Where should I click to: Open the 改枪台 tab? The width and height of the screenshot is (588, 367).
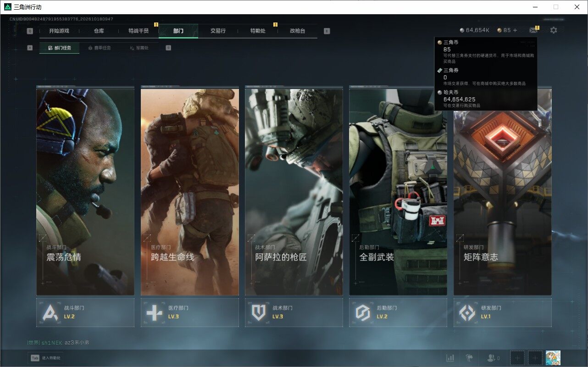[297, 31]
